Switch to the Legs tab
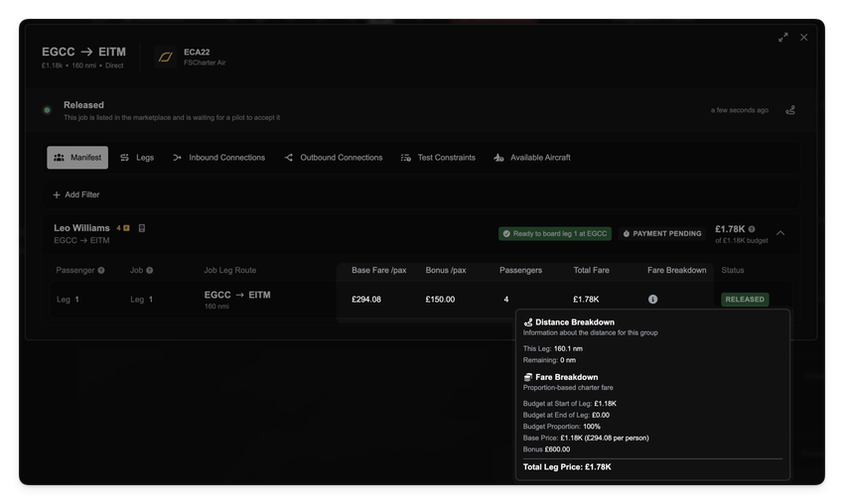 (137, 158)
